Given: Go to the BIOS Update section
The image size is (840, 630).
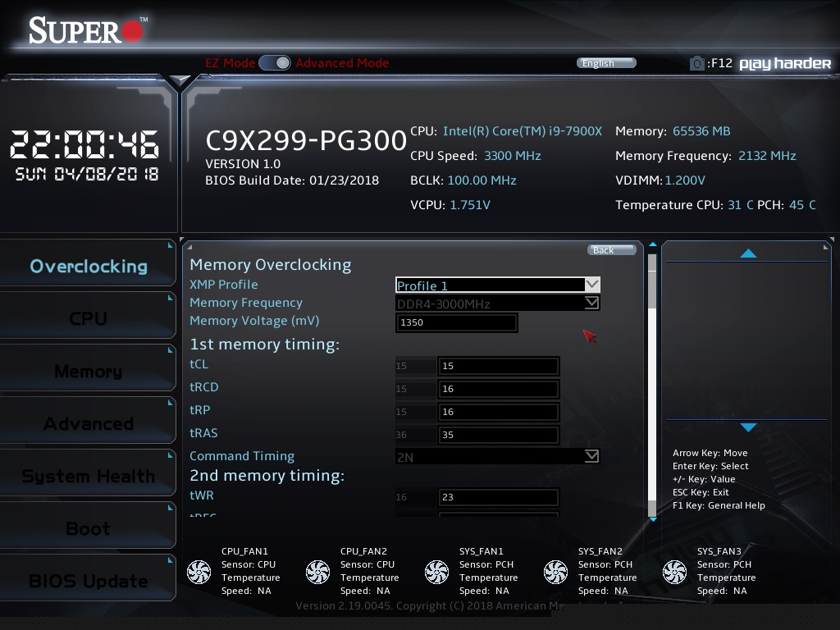Looking at the screenshot, I should (x=88, y=581).
